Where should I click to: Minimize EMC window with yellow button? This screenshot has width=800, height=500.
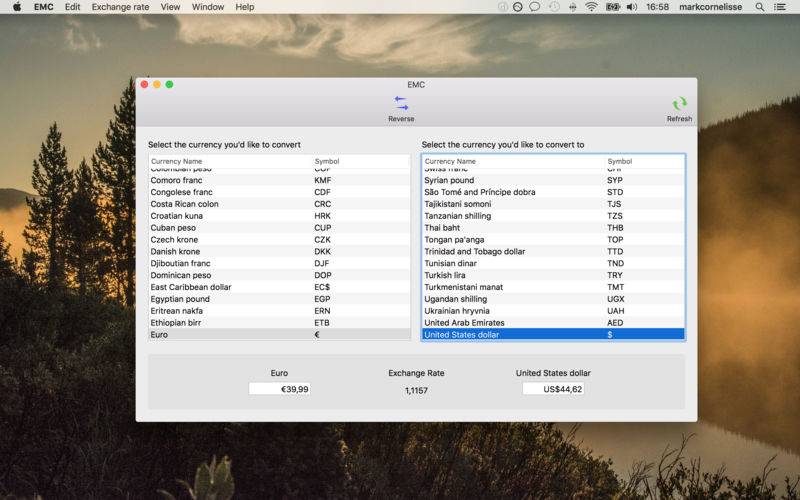157,84
